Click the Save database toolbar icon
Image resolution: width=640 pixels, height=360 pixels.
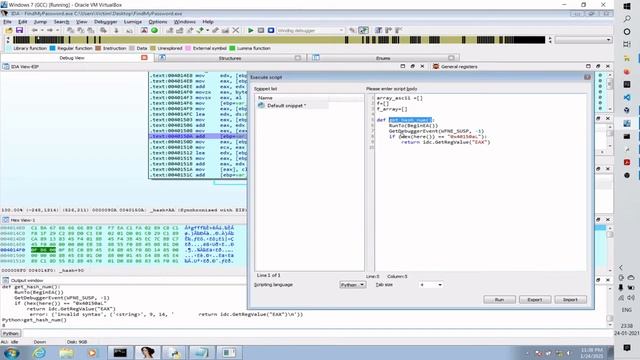(19, 31)
